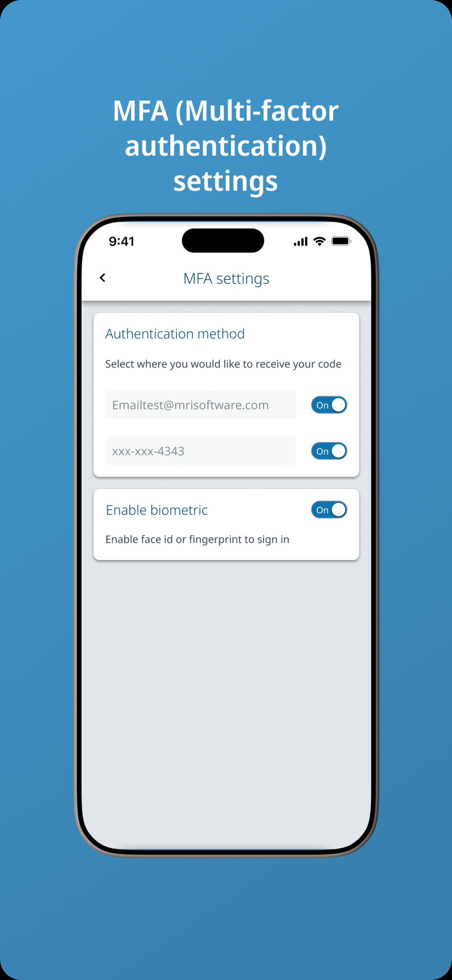Image resolution: width=452 pixels, height=980 pixels.
Task: Tap the cellular signal bars icon
Action: (300, 241)
